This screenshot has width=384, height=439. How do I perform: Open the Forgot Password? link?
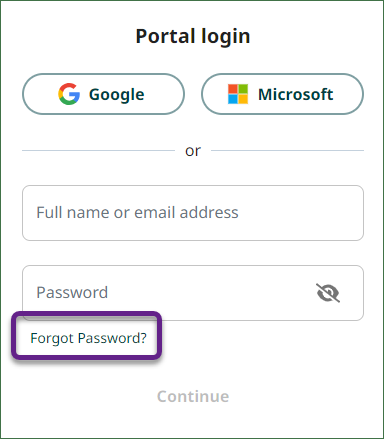[x=88, y=338]
